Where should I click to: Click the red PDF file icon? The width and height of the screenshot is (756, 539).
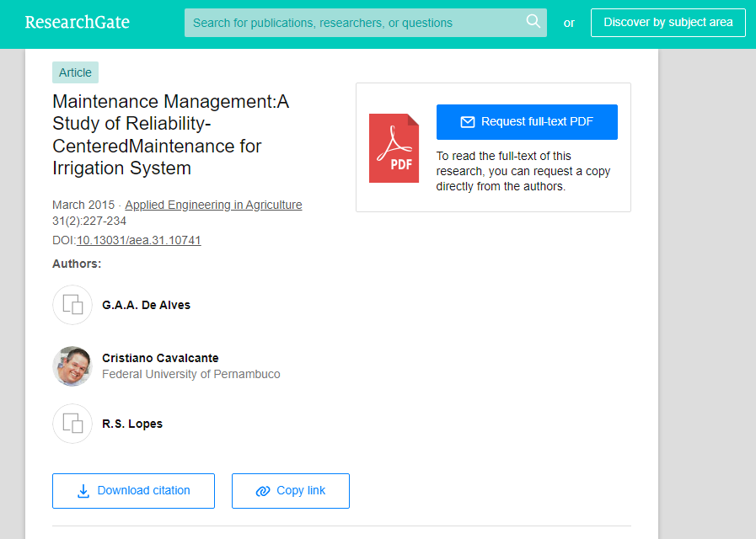click(394, 148)
